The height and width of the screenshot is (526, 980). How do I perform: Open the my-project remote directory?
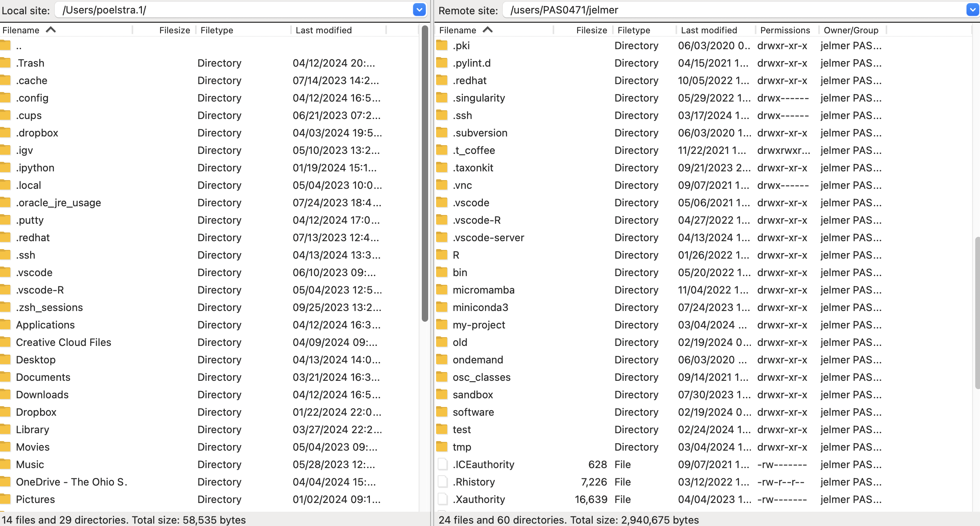point(479,324)
